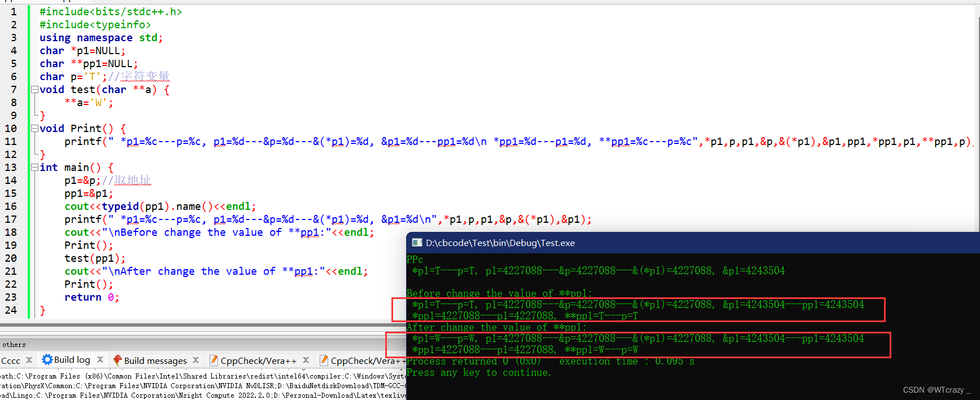Click line number 14 in the editor margin
980x400 pixels.
point(11,181)
